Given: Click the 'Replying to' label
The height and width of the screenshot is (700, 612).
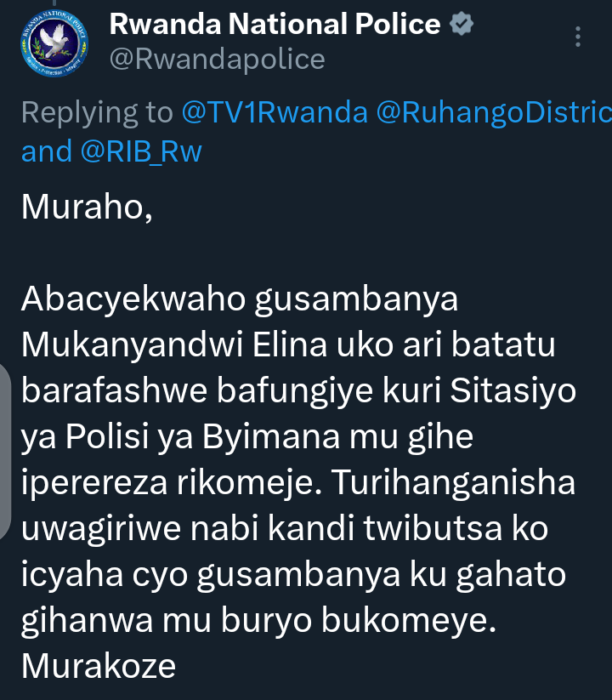Looking at the screenshot, I should (x=97, y=113).
